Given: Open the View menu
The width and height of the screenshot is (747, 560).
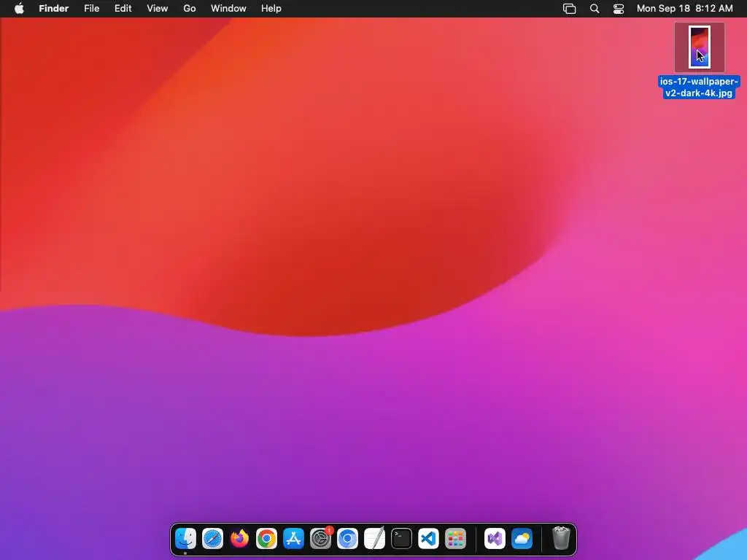Looking at the screenshot, I should tap(158, 9).
